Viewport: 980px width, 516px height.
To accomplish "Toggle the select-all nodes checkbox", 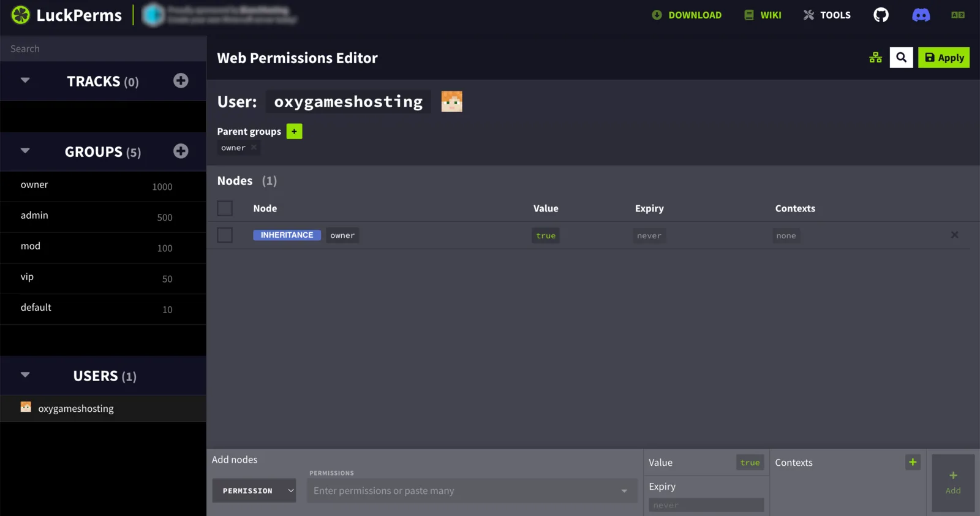I will tap(225, 208).
